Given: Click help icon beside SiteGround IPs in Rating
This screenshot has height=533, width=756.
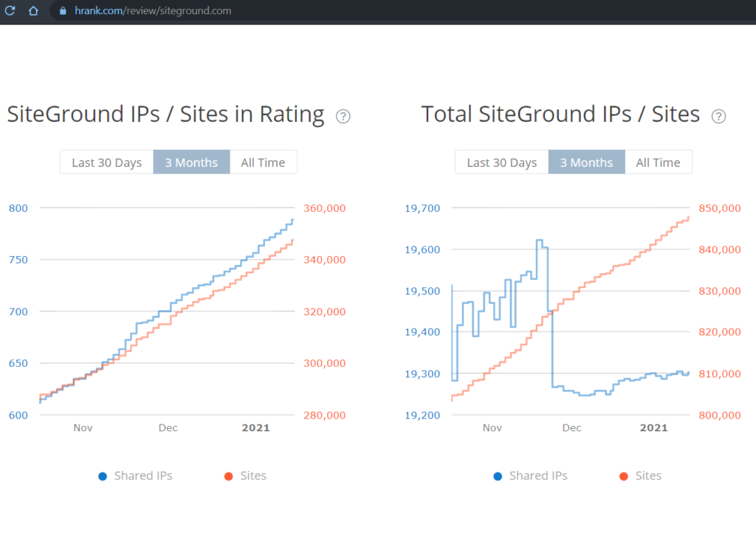Looking at the screenshot, I should 343,116.
